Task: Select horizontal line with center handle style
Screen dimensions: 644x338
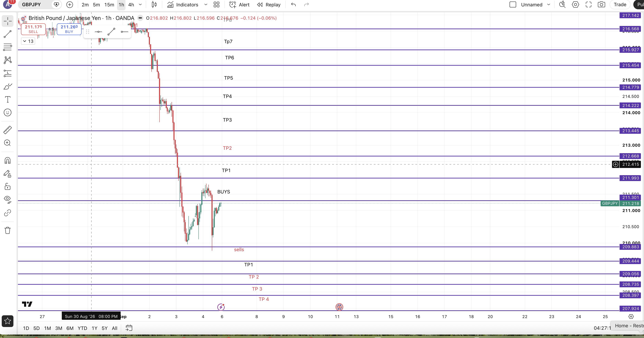Action: coord(98,32)
